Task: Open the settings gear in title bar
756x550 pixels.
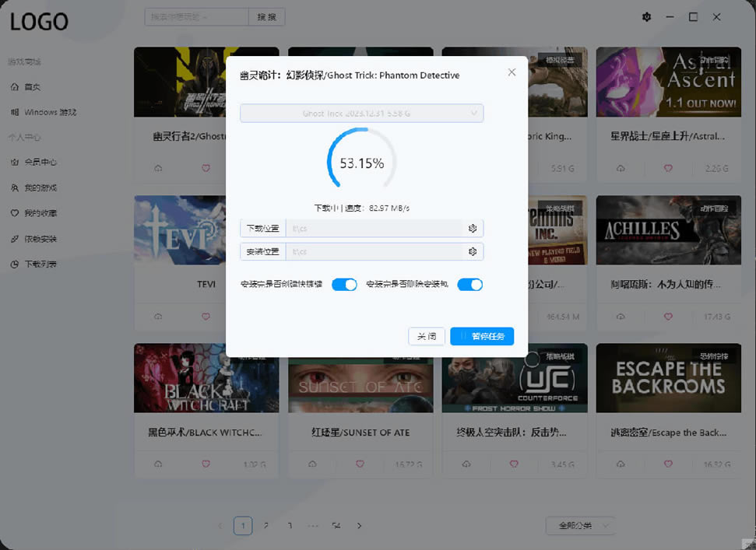Action: [646, 17]
